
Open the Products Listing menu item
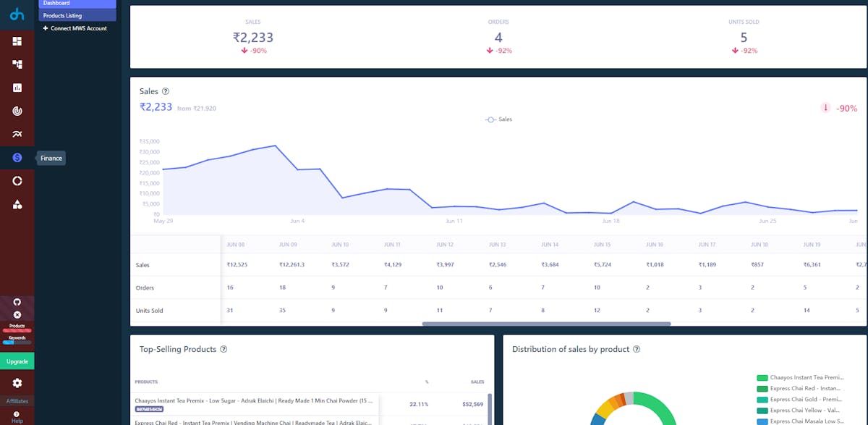(77, 15)
